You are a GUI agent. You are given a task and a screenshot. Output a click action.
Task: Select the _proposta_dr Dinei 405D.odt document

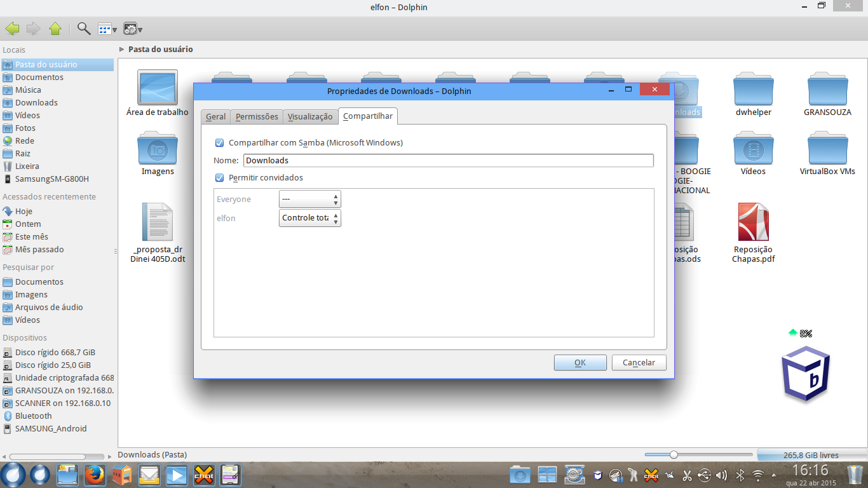click(x=158, y=233)
